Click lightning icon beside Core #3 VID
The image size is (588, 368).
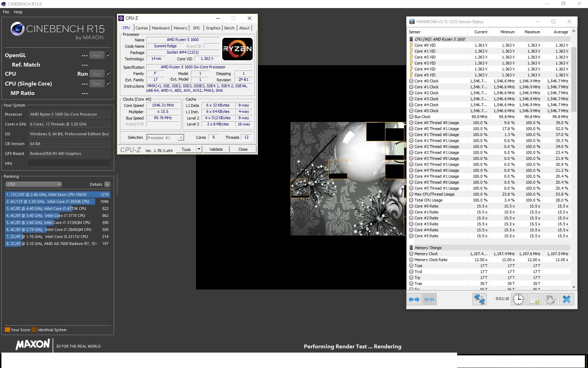[411, 63]
